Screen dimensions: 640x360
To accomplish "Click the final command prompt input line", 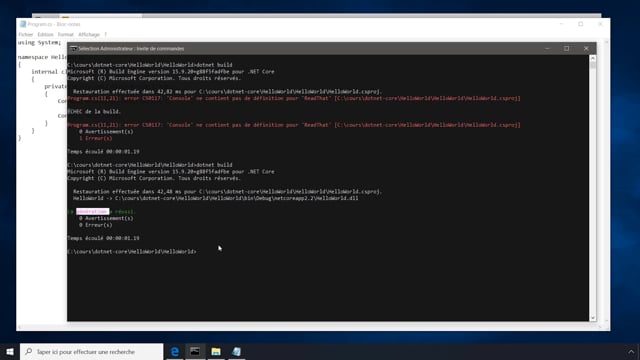I will pyautogui.click(x=132, y=251).
